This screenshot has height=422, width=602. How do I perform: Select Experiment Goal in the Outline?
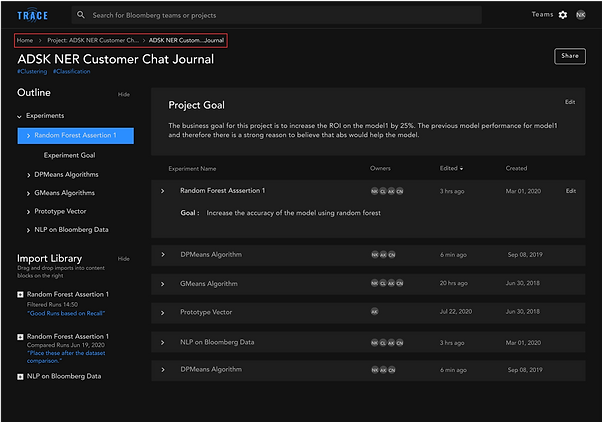[69, 155]
